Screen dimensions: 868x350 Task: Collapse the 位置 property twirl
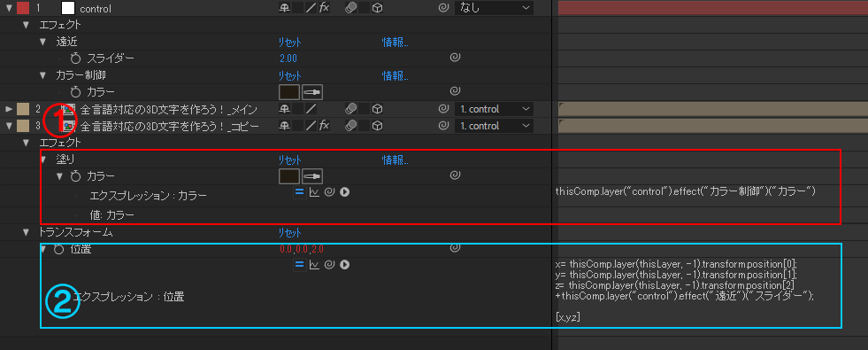(43, 249)
